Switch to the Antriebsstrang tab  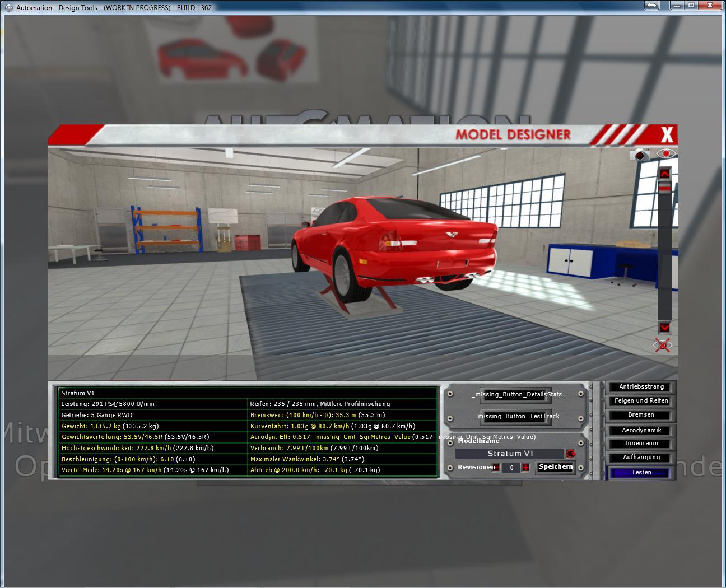(641, 387)
